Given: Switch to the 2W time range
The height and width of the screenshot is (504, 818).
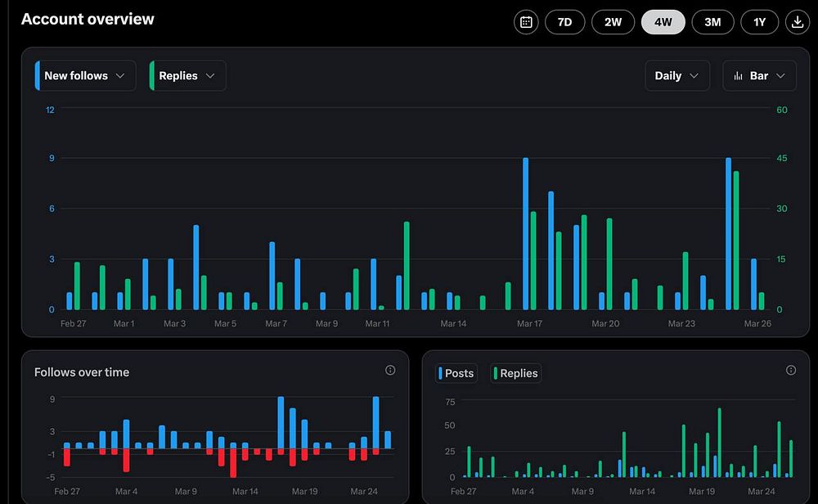Looking at the screenshot, I should [613, 22].
